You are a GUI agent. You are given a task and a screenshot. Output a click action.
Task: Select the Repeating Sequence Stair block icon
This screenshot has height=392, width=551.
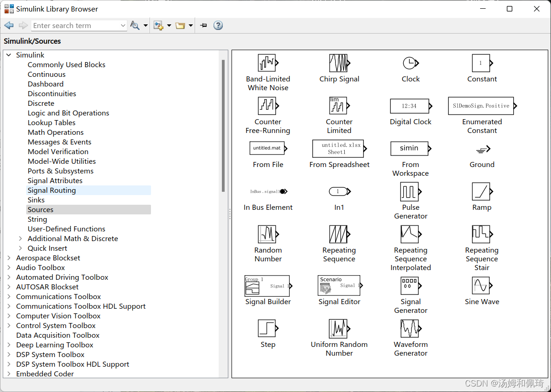click(482, 234)
